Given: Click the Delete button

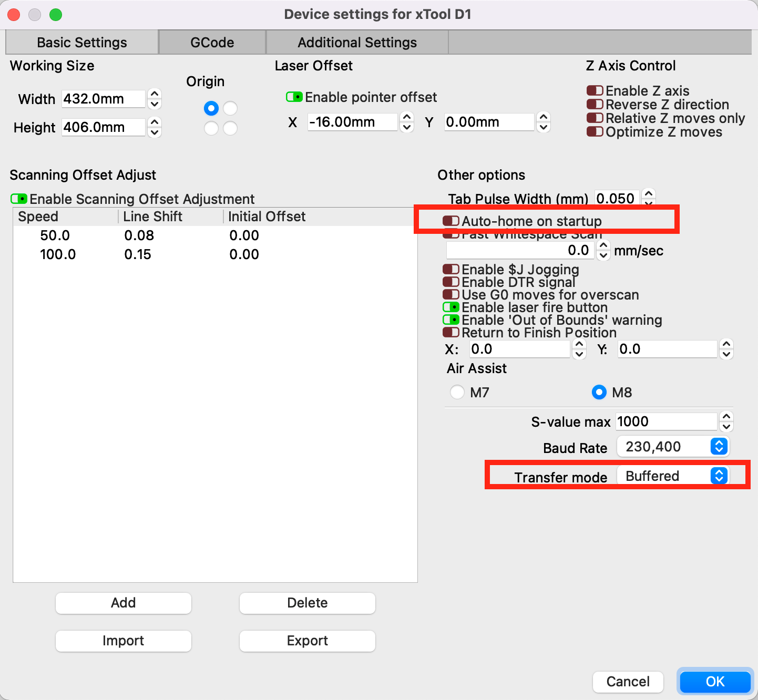Looking at the screenshot, I should [x=308, y=603].
